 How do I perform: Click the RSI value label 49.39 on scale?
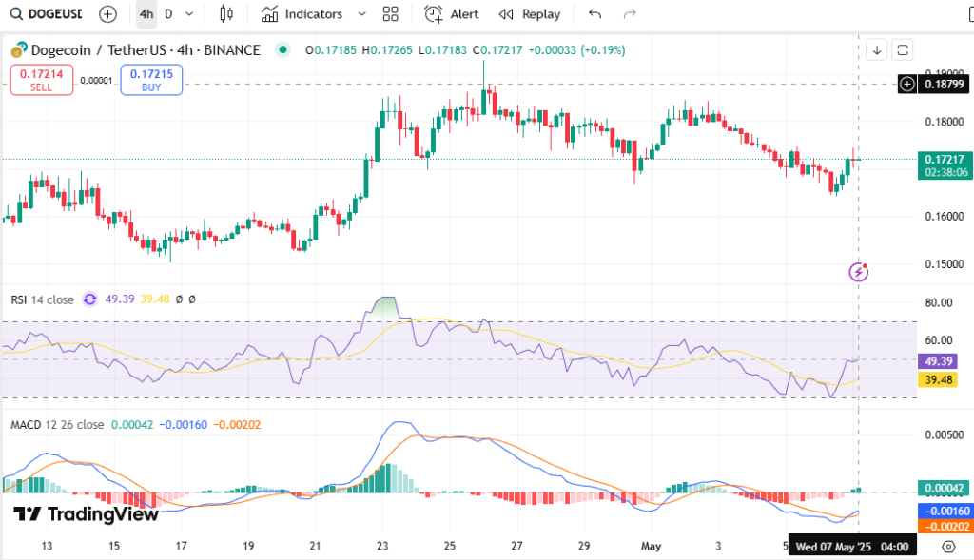[x=938, y=361]
